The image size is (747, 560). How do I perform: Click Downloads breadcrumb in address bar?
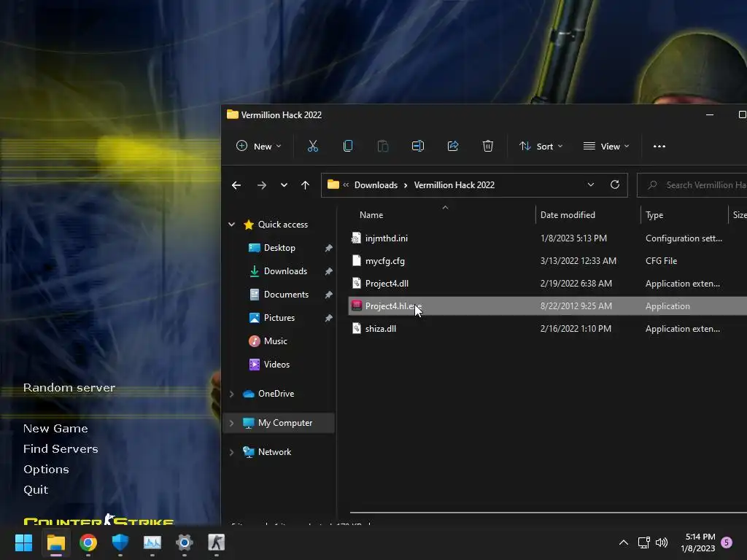[x=376, y=185]
